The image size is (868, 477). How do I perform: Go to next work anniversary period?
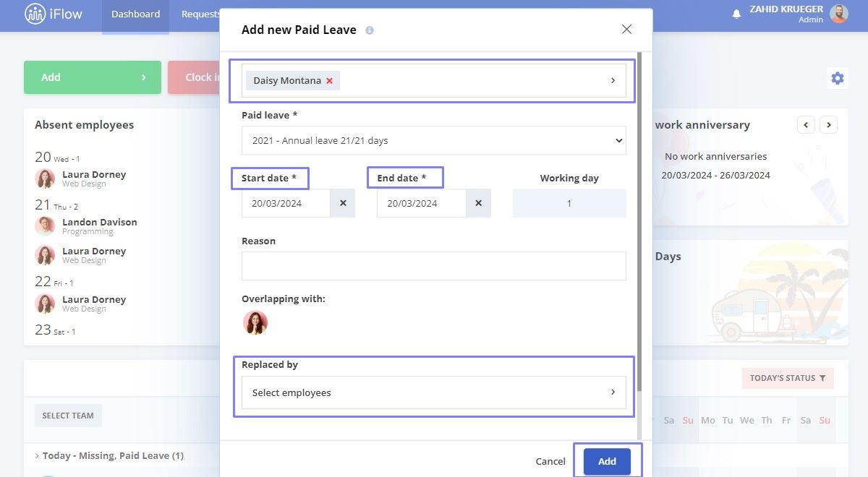pyautogui.click(x=829, y=125)
